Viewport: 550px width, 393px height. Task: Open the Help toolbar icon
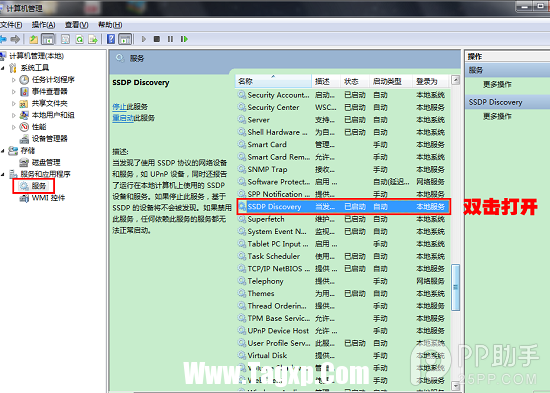coord(111,39)
